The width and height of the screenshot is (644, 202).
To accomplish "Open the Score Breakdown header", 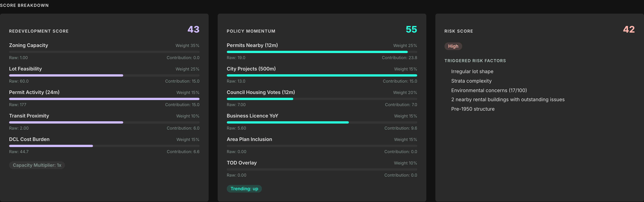I will (x=24, y=5).
